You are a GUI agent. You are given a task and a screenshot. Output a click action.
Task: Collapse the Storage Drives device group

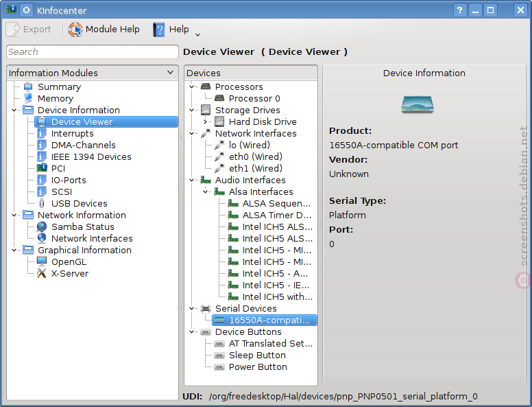point(192,110)
